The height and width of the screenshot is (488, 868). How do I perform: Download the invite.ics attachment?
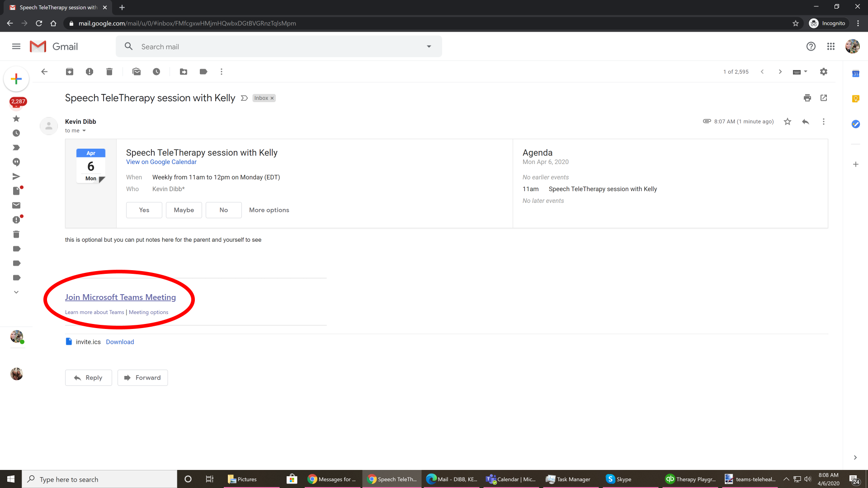(120, 342)
